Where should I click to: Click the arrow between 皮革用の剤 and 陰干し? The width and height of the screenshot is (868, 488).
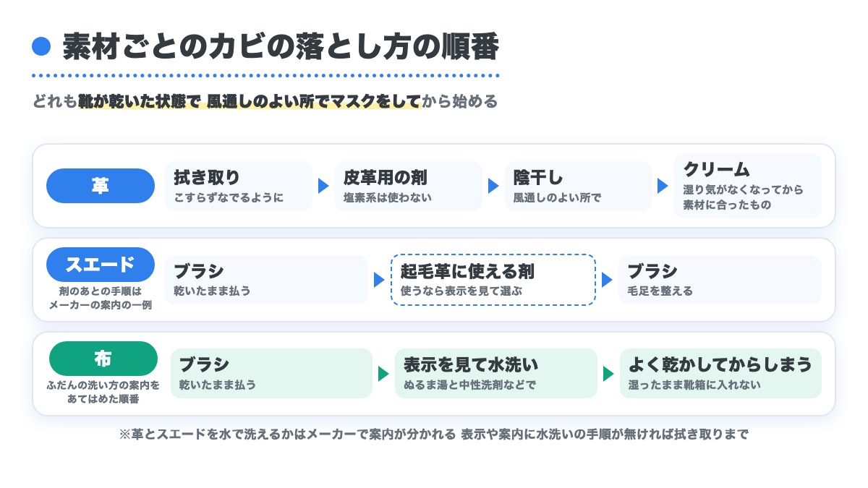[493, 186]
